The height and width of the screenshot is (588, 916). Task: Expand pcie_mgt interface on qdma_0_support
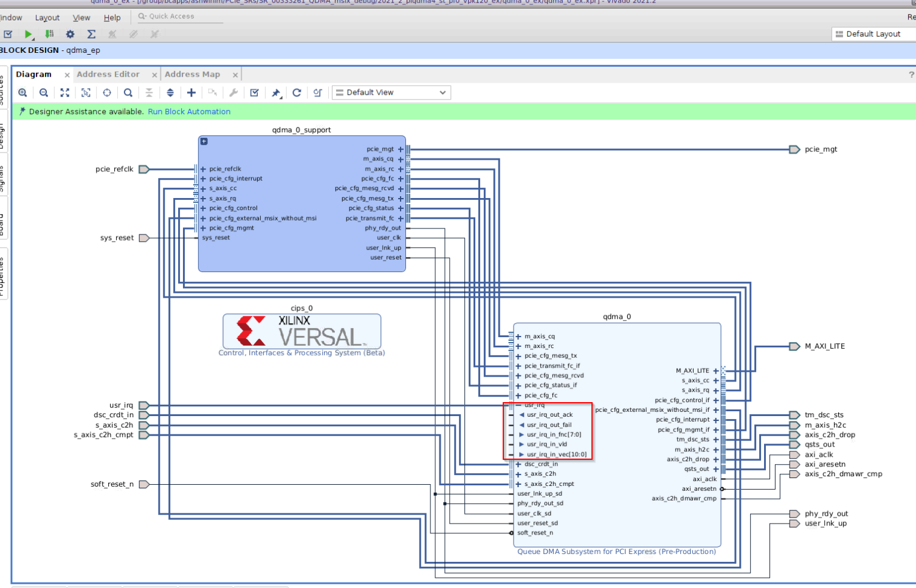click(x=401, y=149)
